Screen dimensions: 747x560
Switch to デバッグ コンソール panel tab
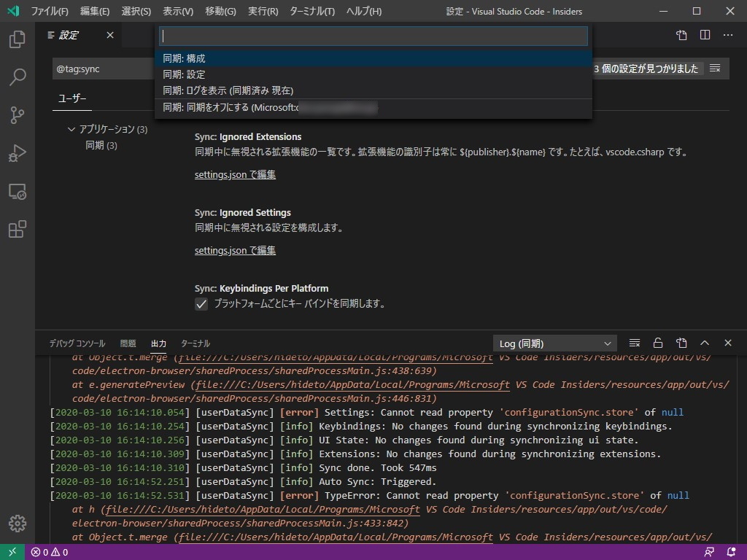pyautogui.click(x=77, y=343)
